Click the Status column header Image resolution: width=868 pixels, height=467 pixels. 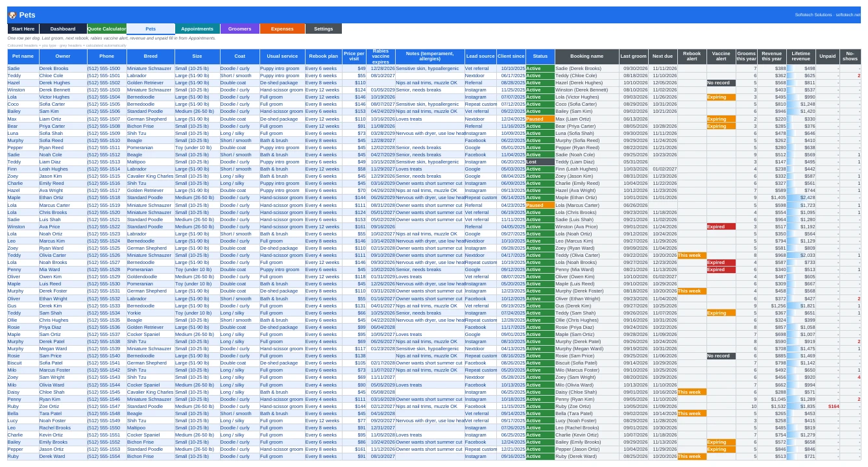pos(540,57)
